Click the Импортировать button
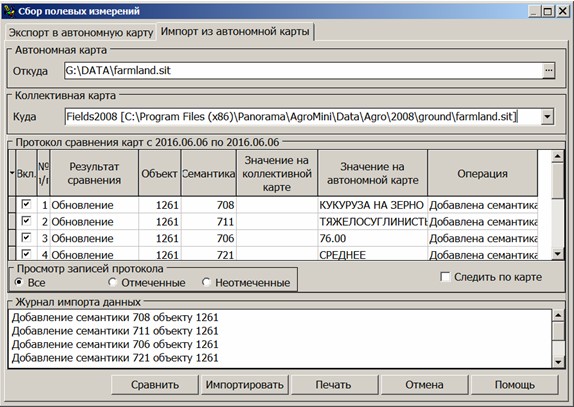The height and width of the screenshot is (407, 574). pos(245,385)
